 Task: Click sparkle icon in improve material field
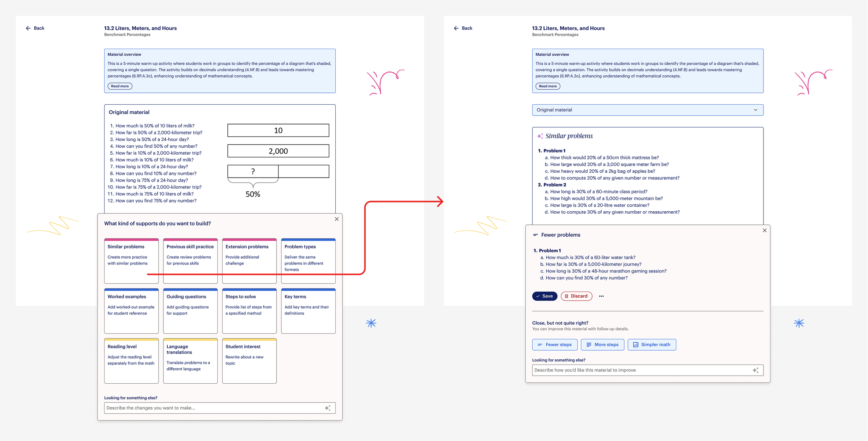click(755, 370)
